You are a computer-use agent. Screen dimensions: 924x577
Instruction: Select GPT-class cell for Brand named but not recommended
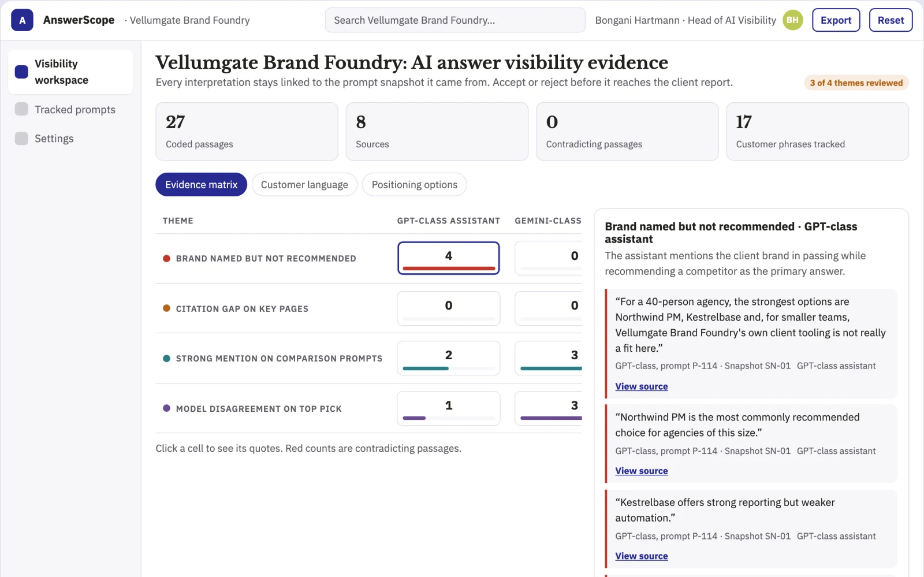point(449,258)
